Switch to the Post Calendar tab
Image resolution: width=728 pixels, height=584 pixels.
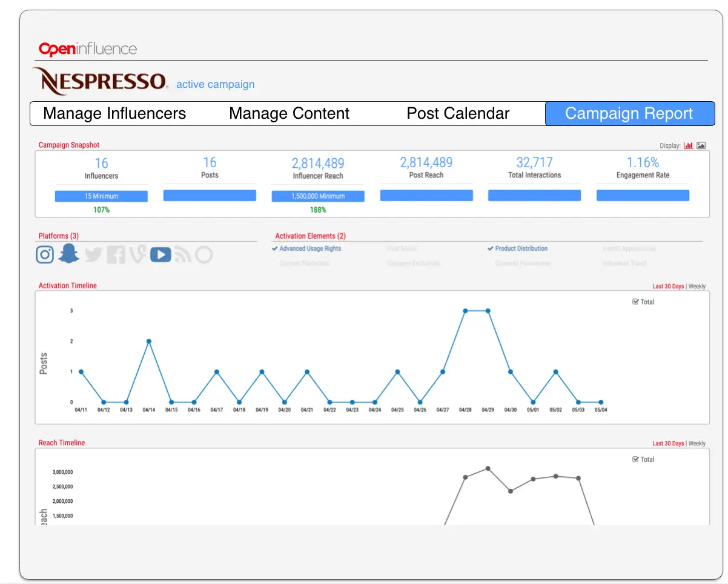[x=458, y=113]
